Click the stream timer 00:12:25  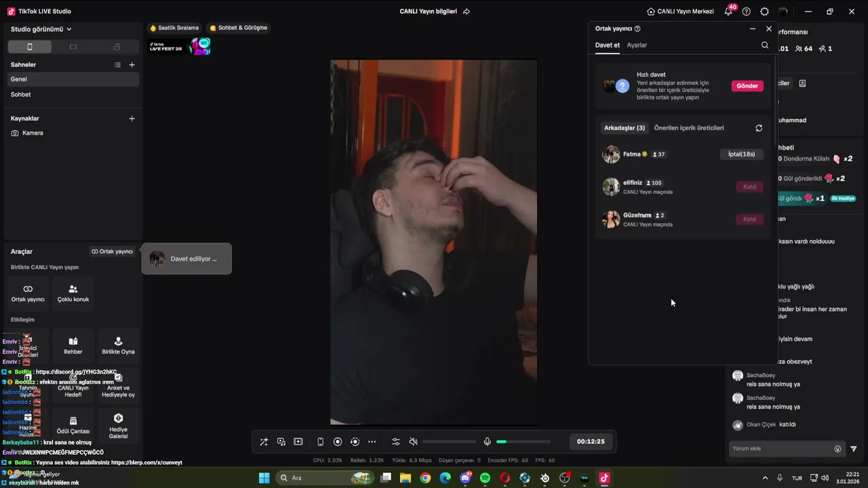coord(591,442)
